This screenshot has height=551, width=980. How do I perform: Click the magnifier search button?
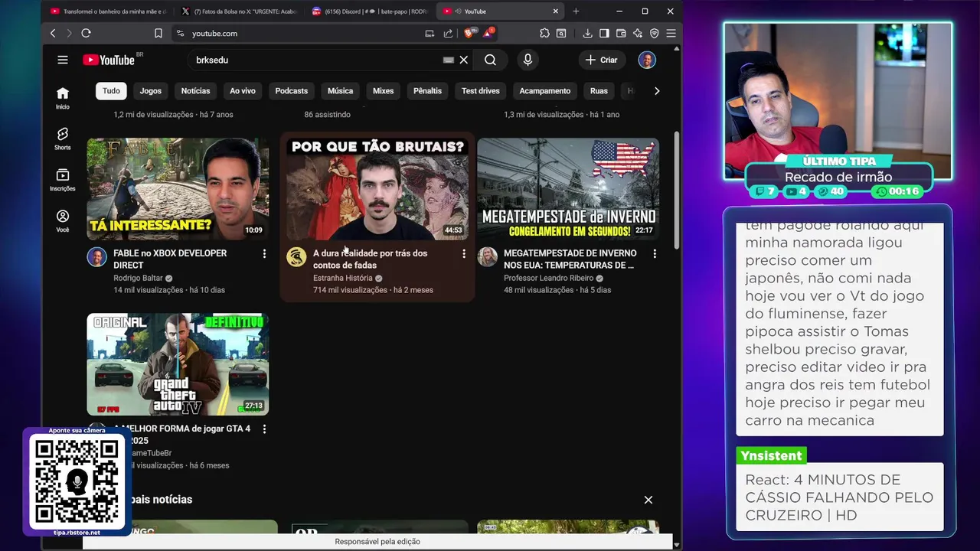tap(490, 60)
